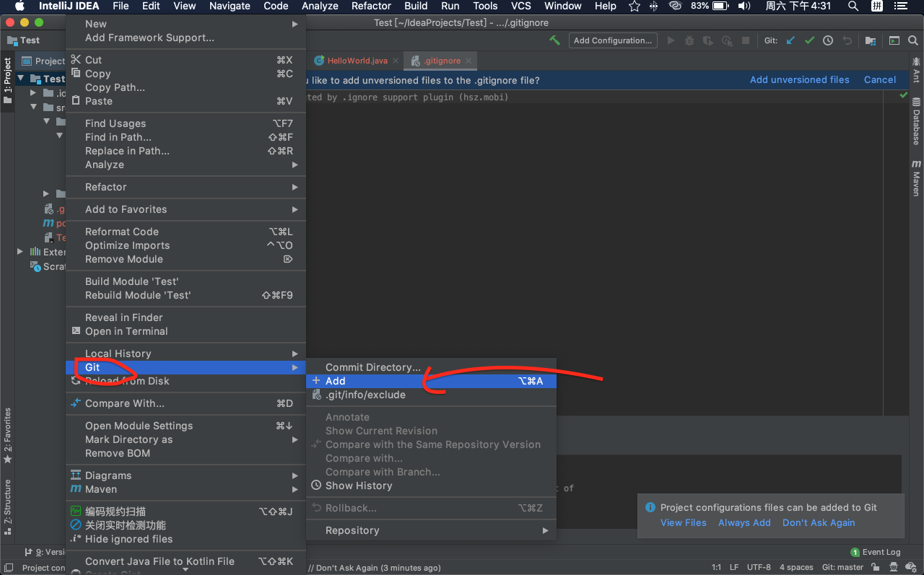This screenshot has width=924, height=575.
Task: Open Project Structure from toolbar icon
Action: (x=871, y=40)
